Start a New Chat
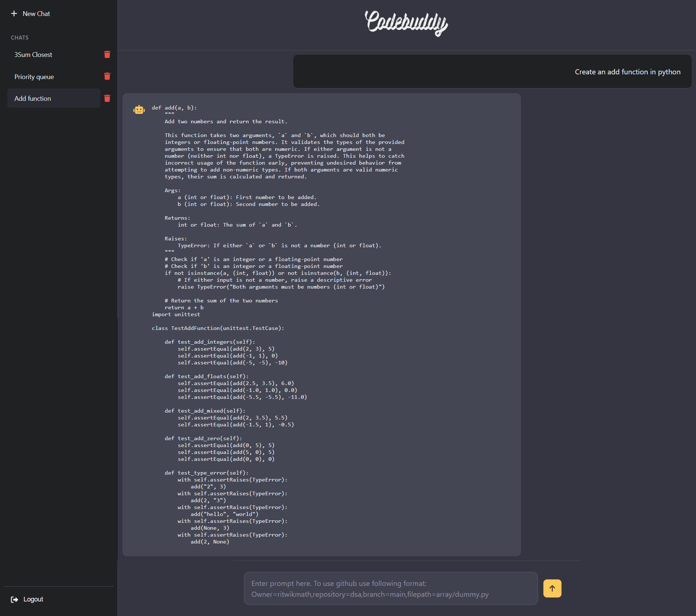 coord(36,14)
